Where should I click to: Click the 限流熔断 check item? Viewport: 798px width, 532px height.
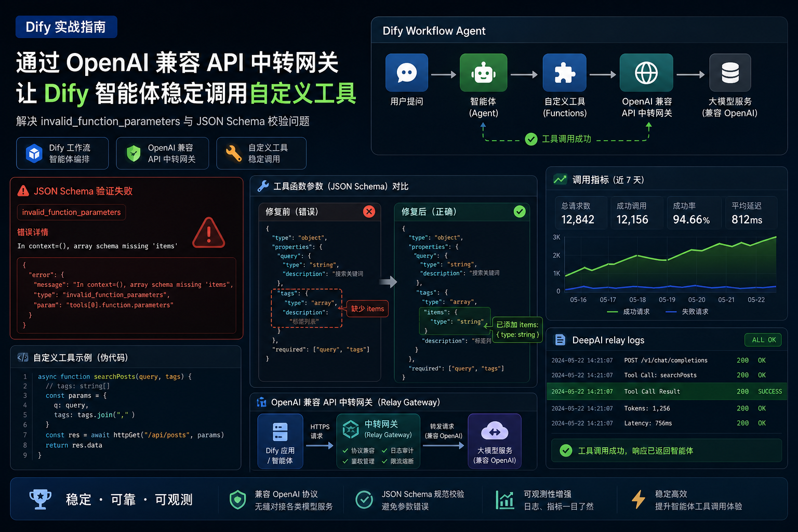tap(398, 461)
